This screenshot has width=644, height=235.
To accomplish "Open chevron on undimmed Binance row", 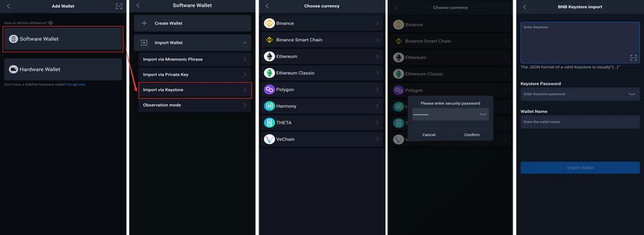I will [x=377, y=23].
